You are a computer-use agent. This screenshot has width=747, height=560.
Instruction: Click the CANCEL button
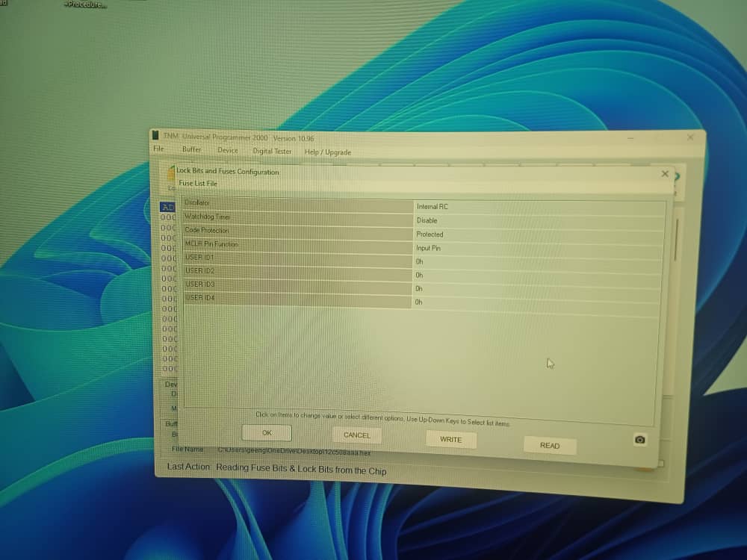357,435
